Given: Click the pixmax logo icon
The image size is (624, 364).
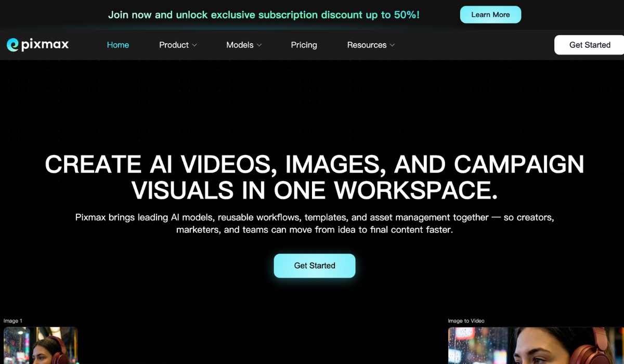Looking at the screenshot, I should (12, 45).
